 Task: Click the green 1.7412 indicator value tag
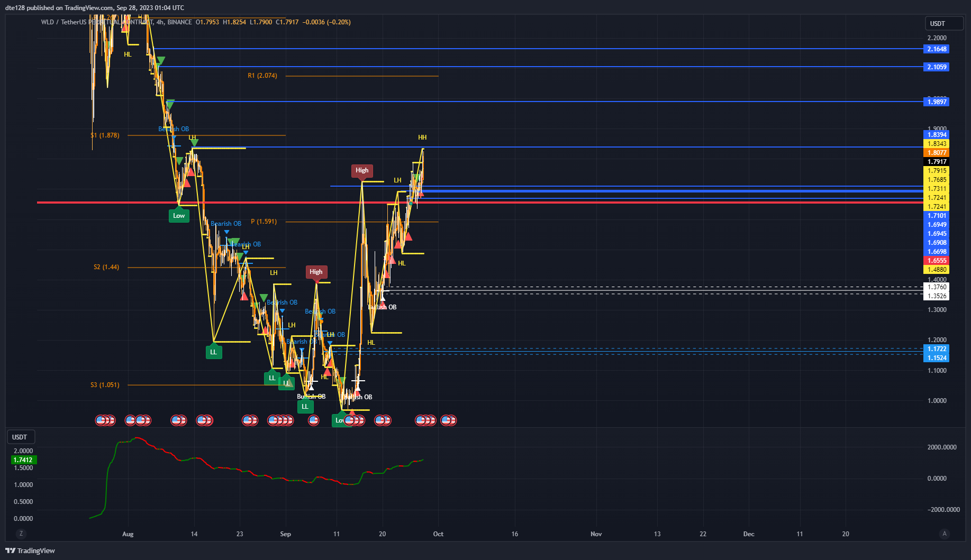coord(23,460)
